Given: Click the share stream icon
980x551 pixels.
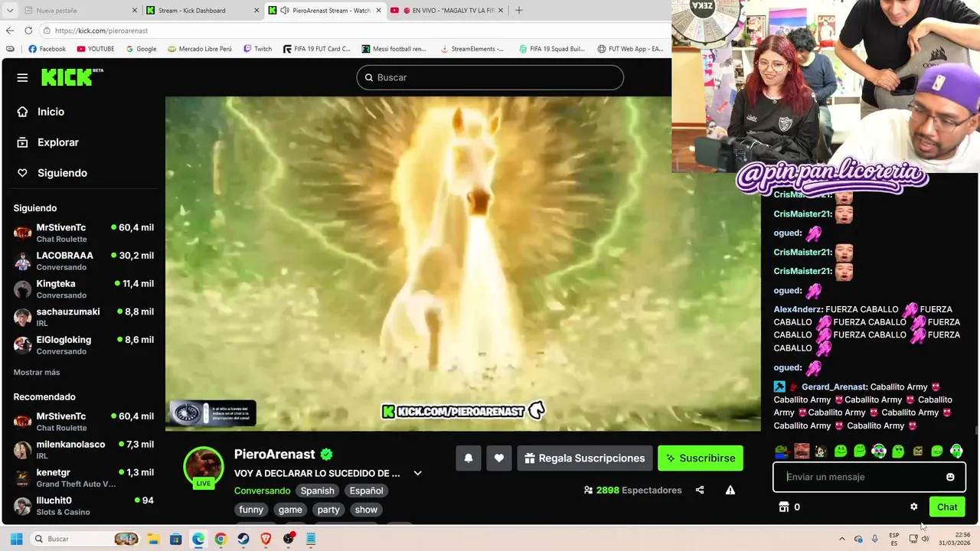Looking at the screenshot, I should click(700, 490).
